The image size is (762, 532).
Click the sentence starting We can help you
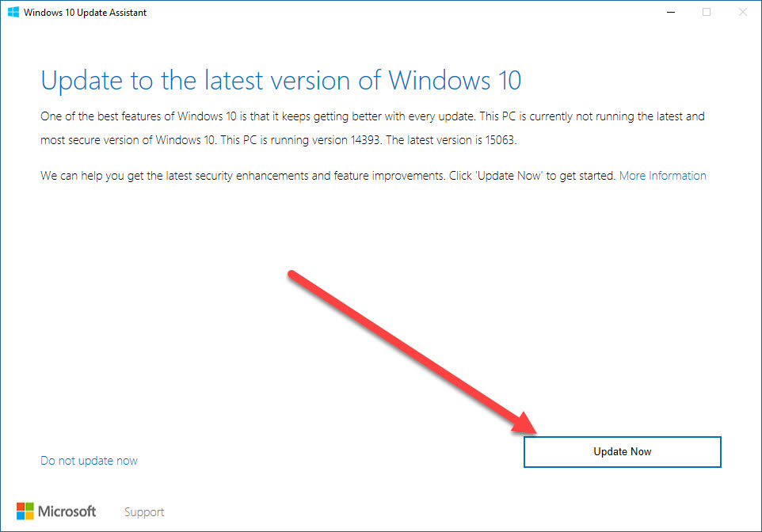click(x=329, y=176)
